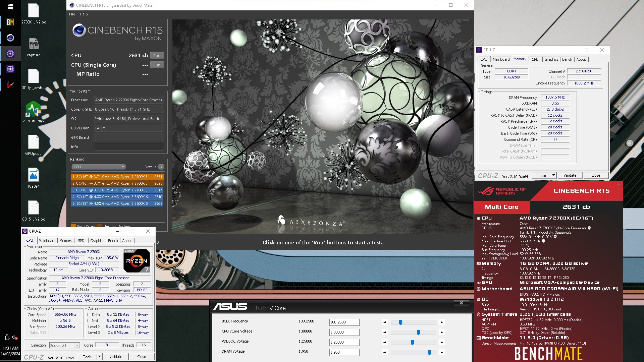Click the ranking Details arrow icon
This screenshot has width=644, height=362.
coord(161,167)
